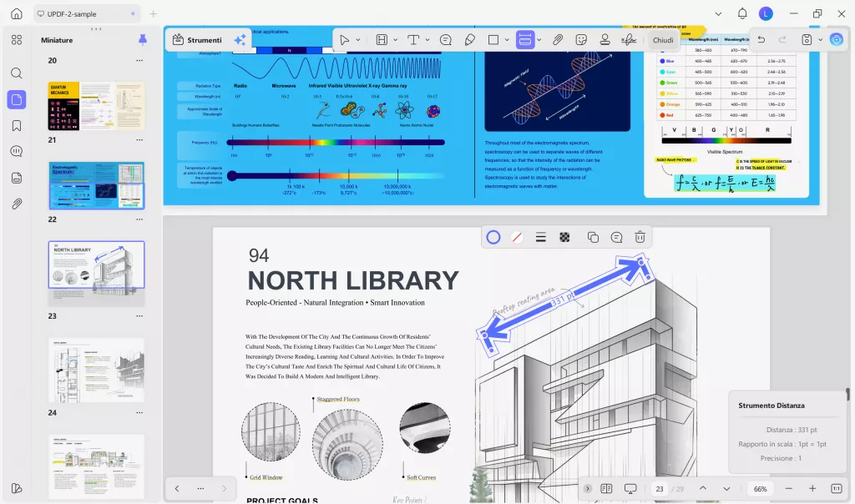Start slideshow presentation mode icon
This screenshot has height=504, width=855.
[x=630, y=488]
